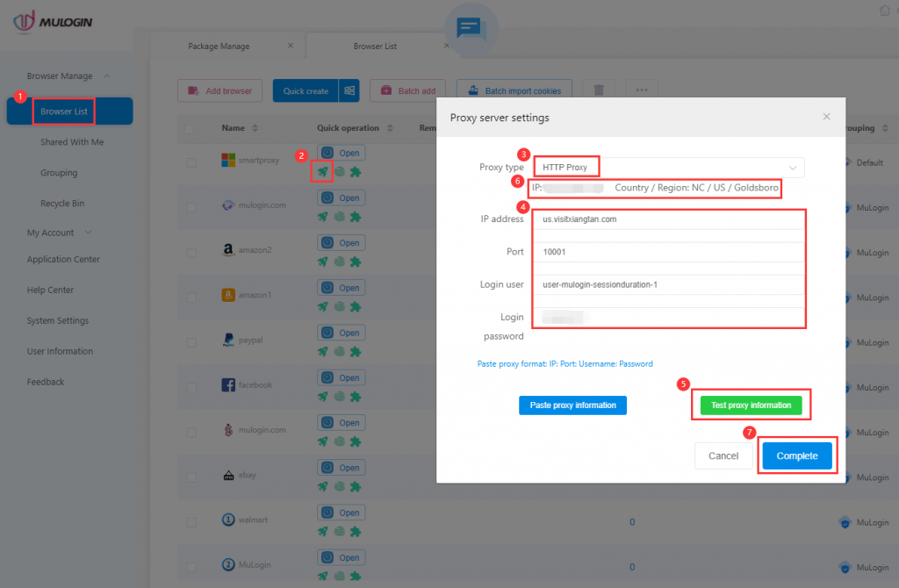Open fingerprint settings icon for smartproxy
Viewport: 899px width, 588px height.
(340, 172)
